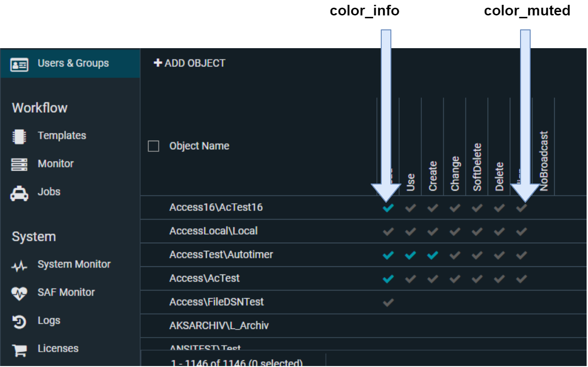Click the Users & Groups ID card icon
588x367 pixels.
point(19,64)
